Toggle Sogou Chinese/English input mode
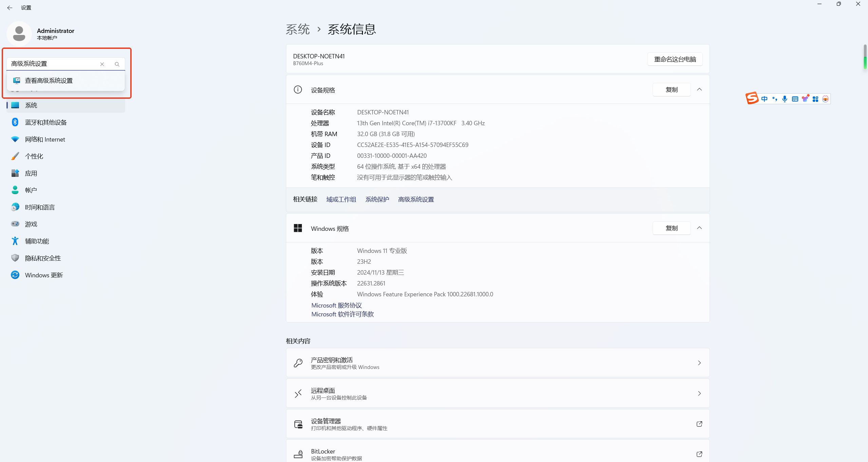Viewport: 868px width, 462px height. [764, 99]
